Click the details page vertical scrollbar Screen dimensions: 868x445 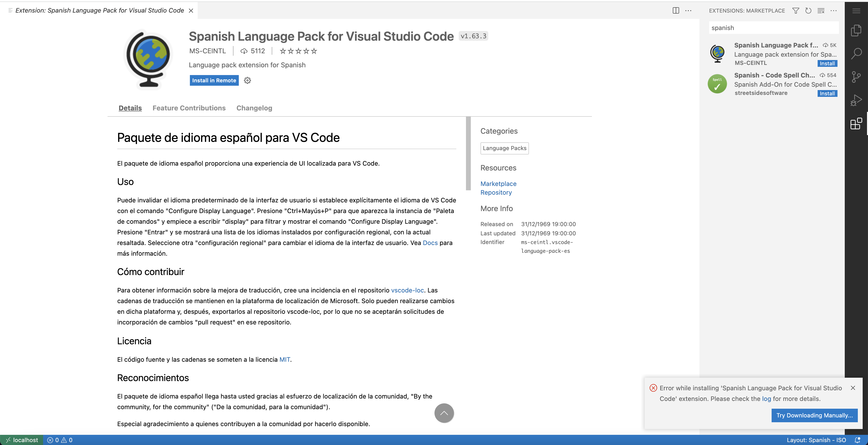468,153
